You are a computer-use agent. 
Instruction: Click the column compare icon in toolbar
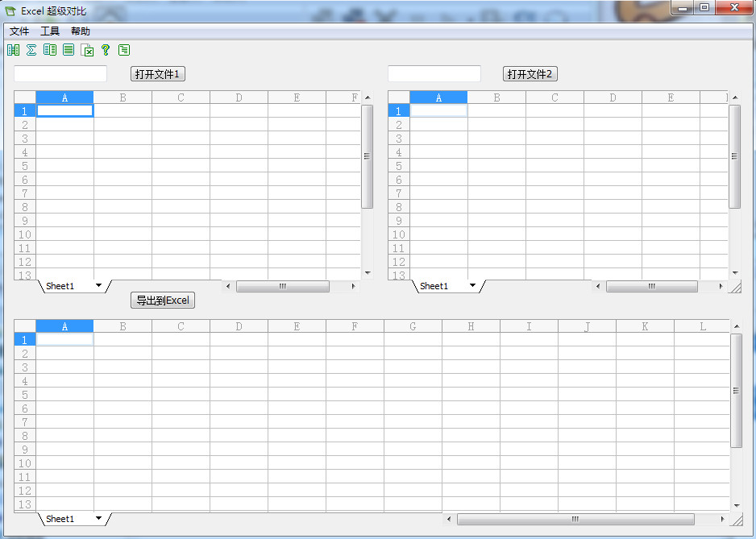13,50
